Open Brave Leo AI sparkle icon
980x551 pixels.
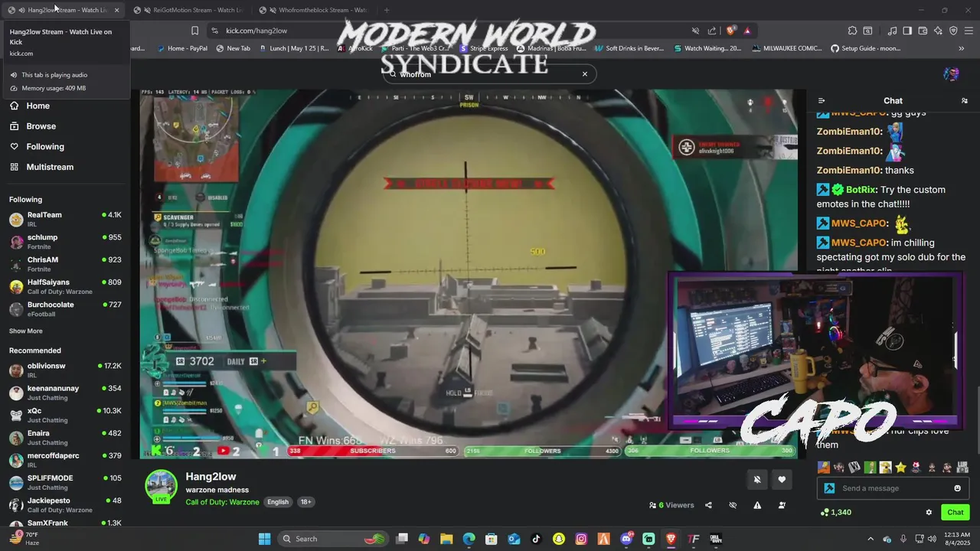(x=938, y=31)
